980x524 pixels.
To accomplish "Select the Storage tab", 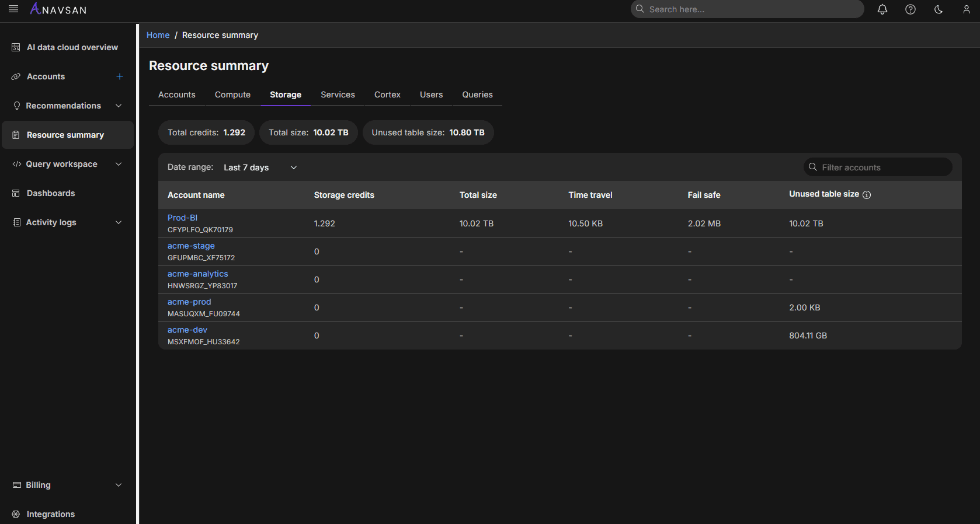I will pos(286,95).
